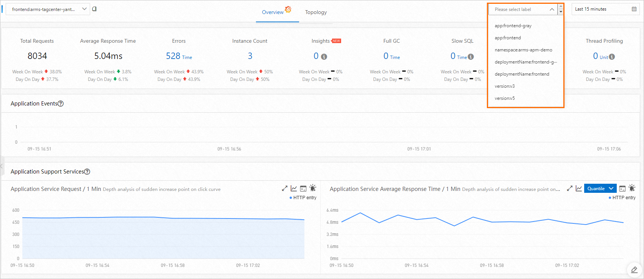Expand the Average Response Time chart to fullscreen
This screenshot has height=279, width=644.
click(x=569, y=188)
